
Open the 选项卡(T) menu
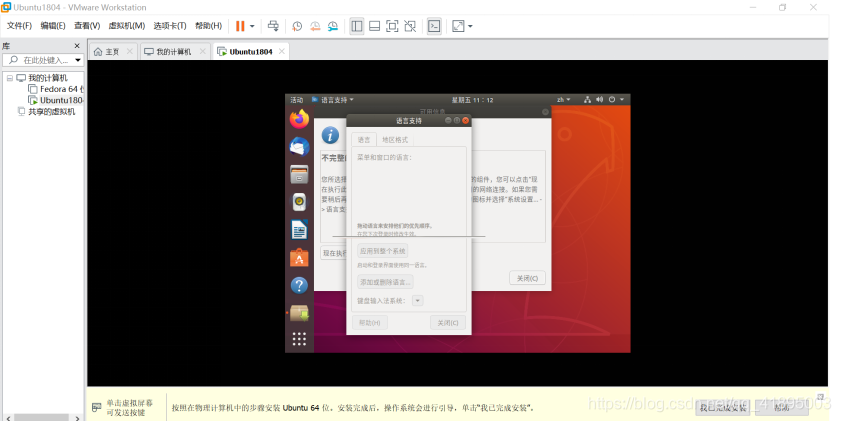point(169,26)
